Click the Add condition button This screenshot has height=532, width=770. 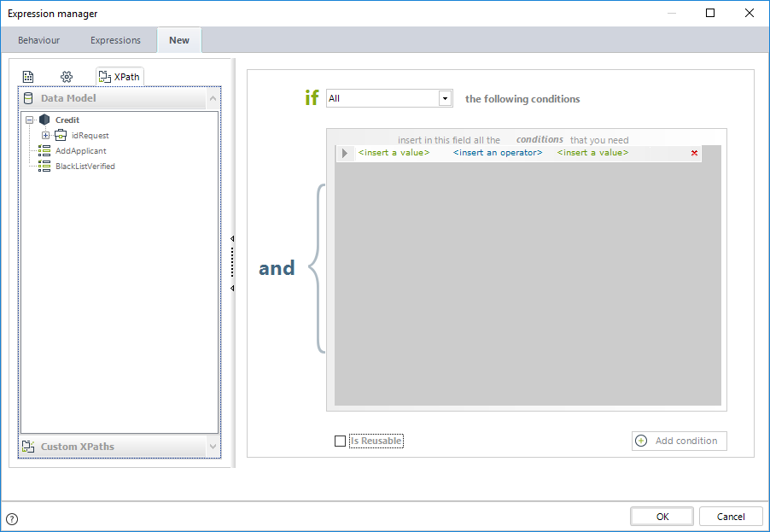point(680,441)
